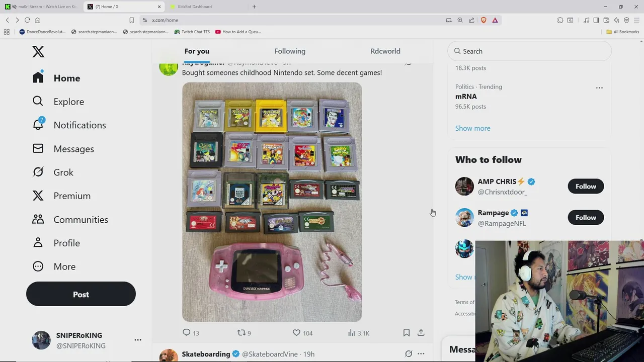This screenshot has width=644, height=362.
Task: Switch to the Rdcworld tab
Action: pos(385,51)
